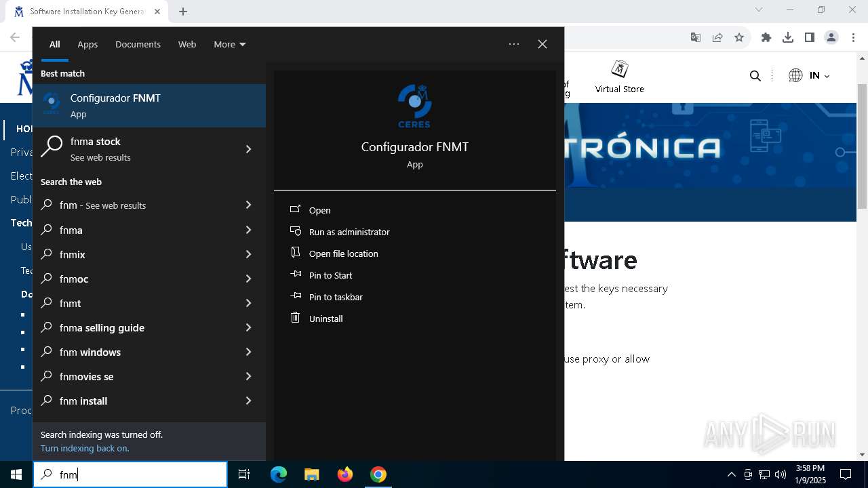The width and height of the screenshot is (868, 488).
Task: Open Windows Start menu
Action: pyautogui.click(x=16, y=474)
